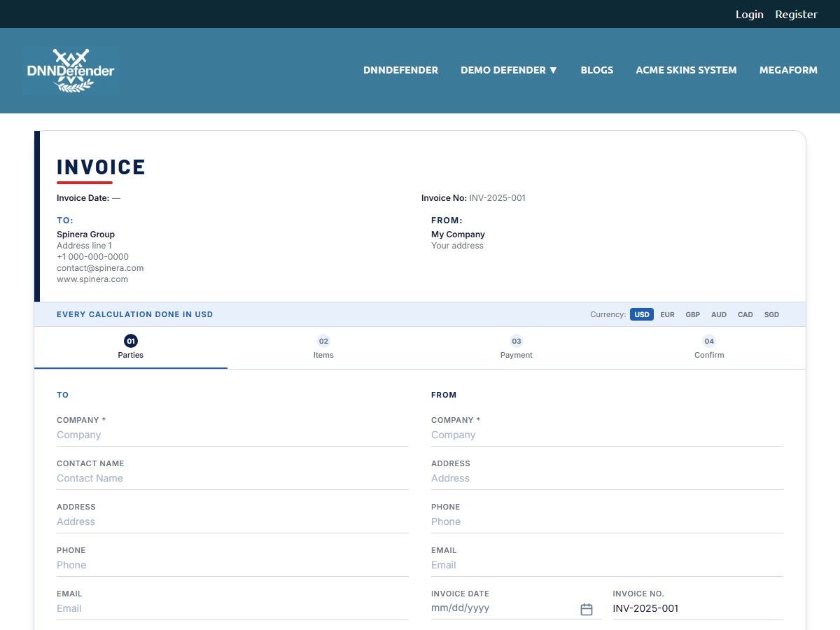The width and height of the screenshot is (840, 630).
Task: Switch currency to GBP
Action: click(693, 315)
